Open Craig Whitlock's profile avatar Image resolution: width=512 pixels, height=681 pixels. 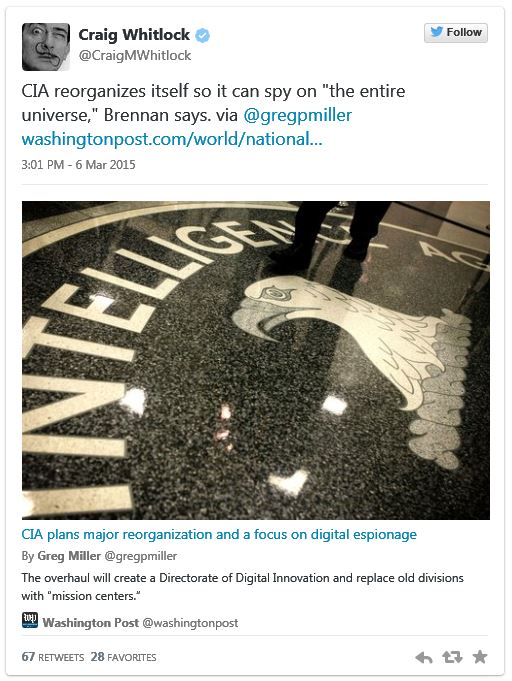46,47
